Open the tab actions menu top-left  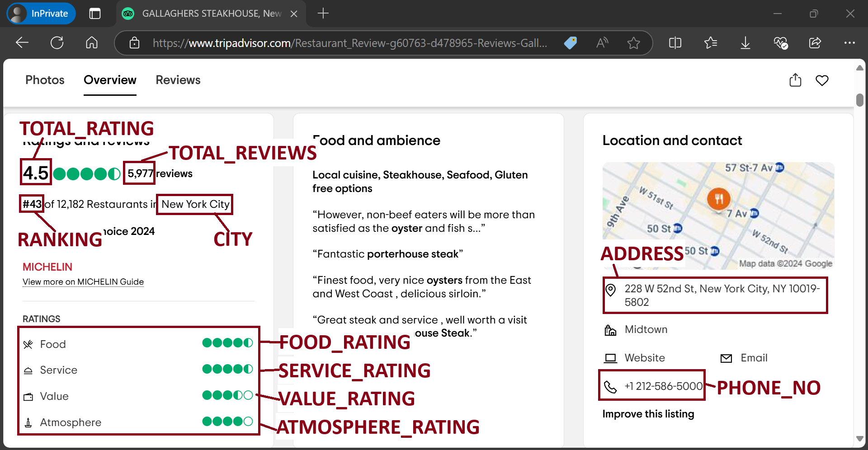click(95, 14)
